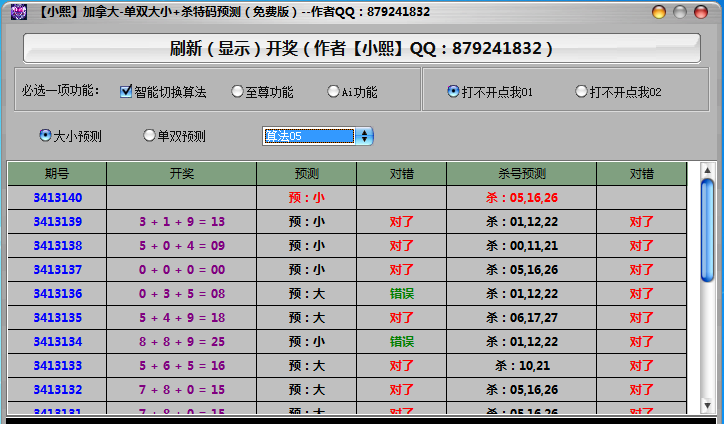Click 预：大 prediction in row 3413135

307,318
